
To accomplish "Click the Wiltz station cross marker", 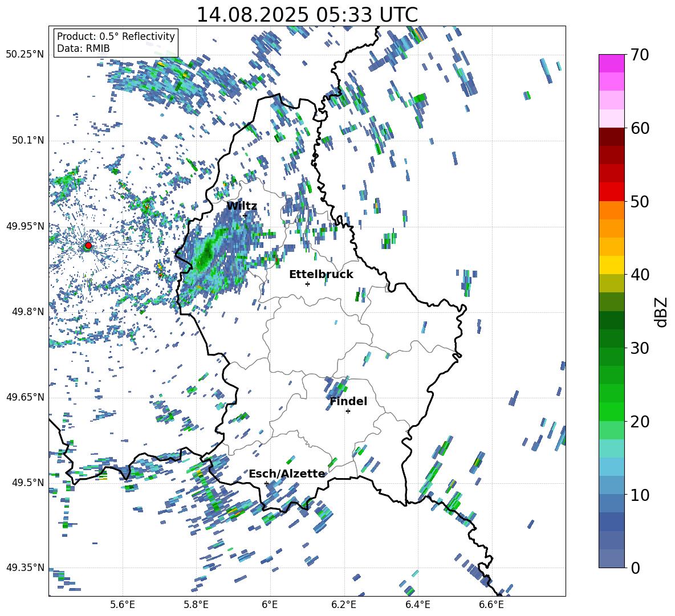I will coord(245,215).
